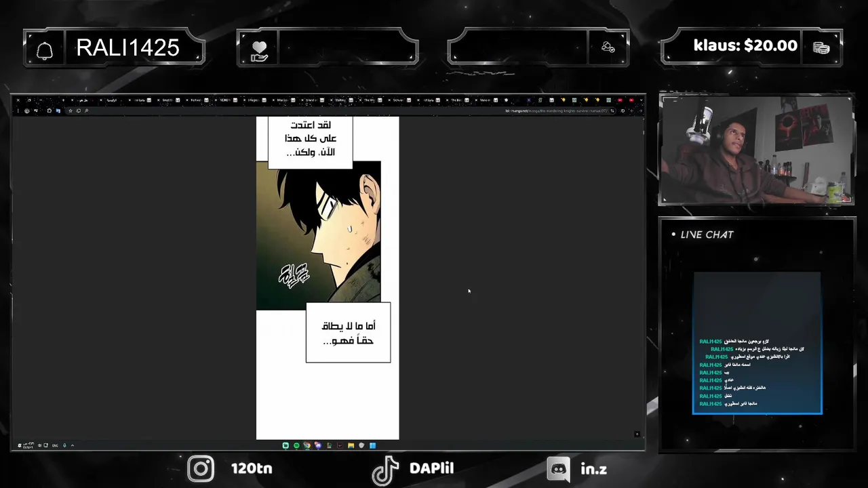Click the in.z Discord handle
The image size is (868, 488).
tap(593, 468)
